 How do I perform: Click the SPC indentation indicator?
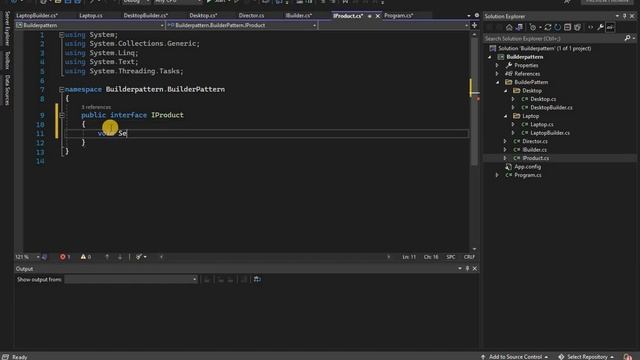(451, 257)
